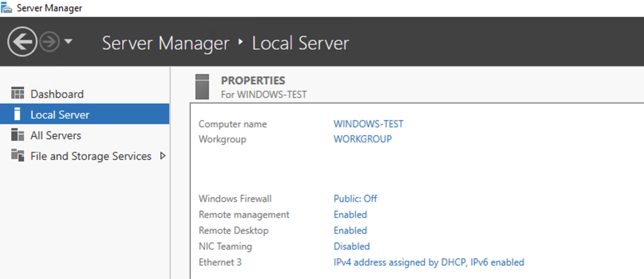Open the WINDOWS-TEST computer name link
644x279 pixels.
tap(368, 124)
